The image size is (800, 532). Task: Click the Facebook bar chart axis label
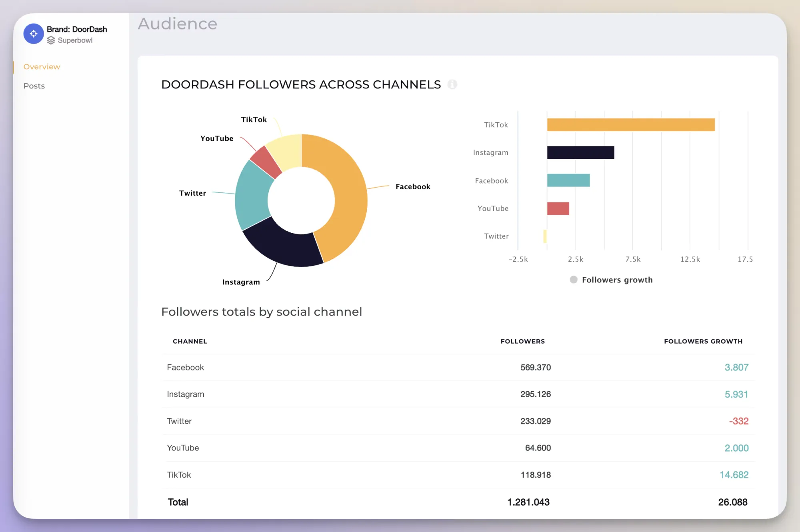pos(492,181)
